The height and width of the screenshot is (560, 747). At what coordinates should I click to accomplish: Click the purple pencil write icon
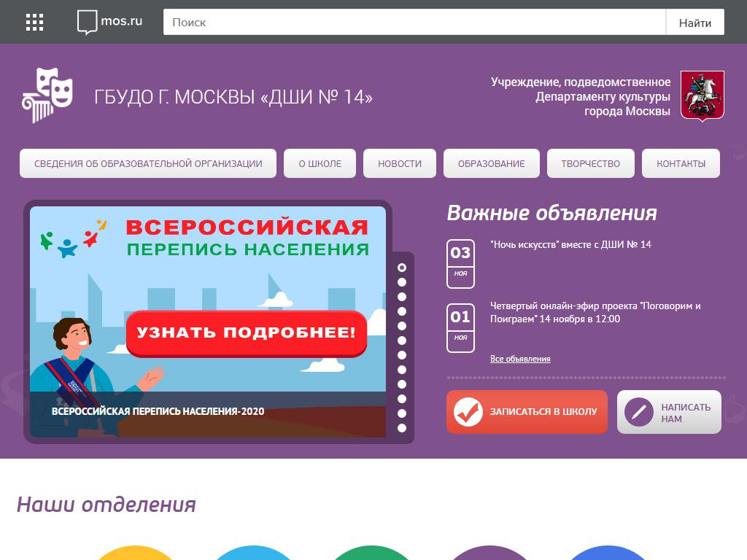click(x=639, y=413)
